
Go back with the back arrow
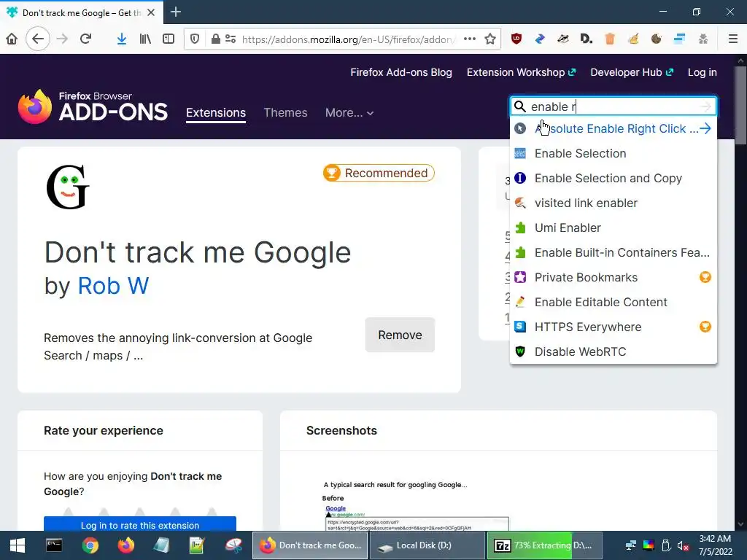[x=38, y=39]
